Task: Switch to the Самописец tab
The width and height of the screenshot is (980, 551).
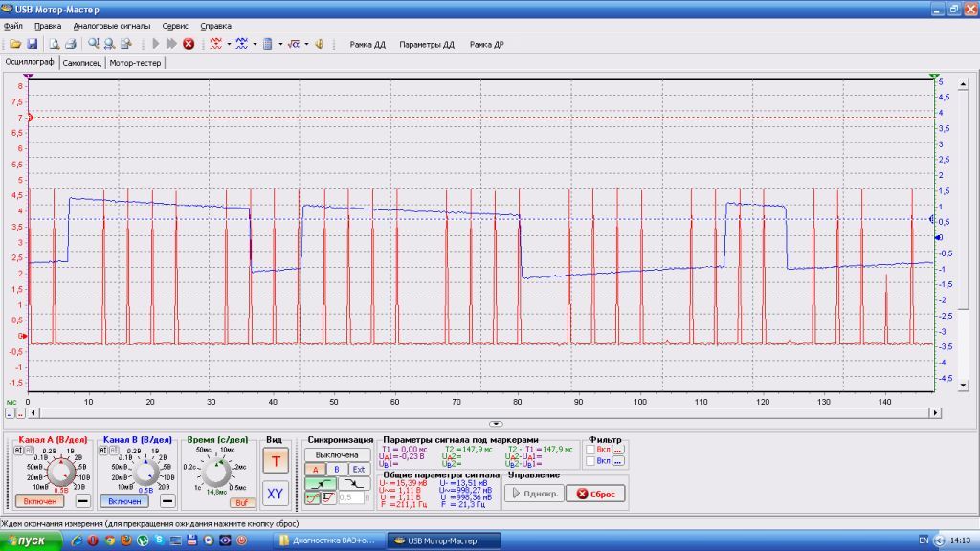Action: click(x=82, y=63)
